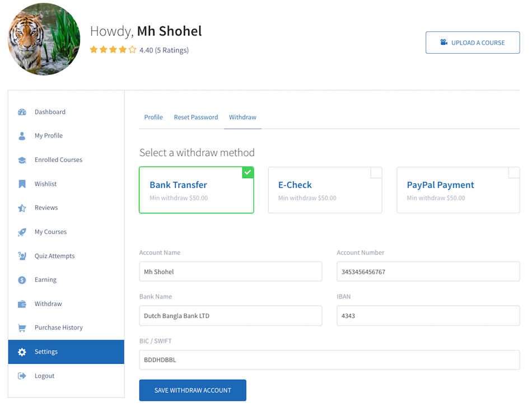This screenshot has height=407, width=532.
Task: Focus the BIC / SWIFT input field
Action: coord(329,360)
